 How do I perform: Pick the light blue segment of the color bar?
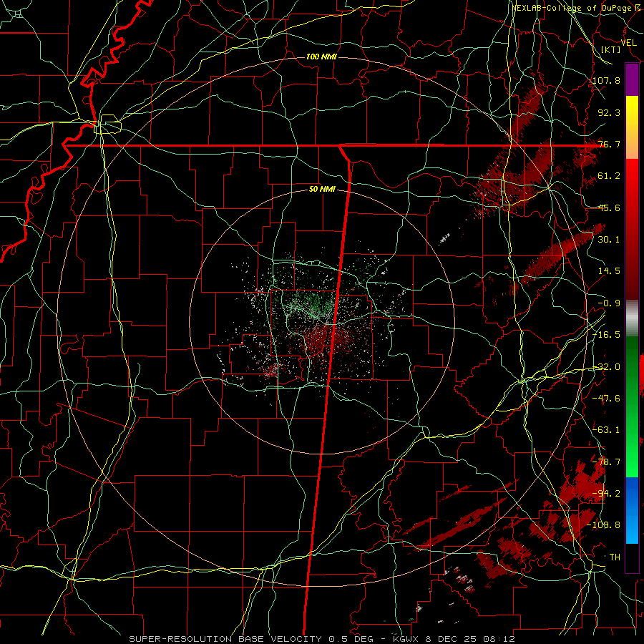point(632,528)
